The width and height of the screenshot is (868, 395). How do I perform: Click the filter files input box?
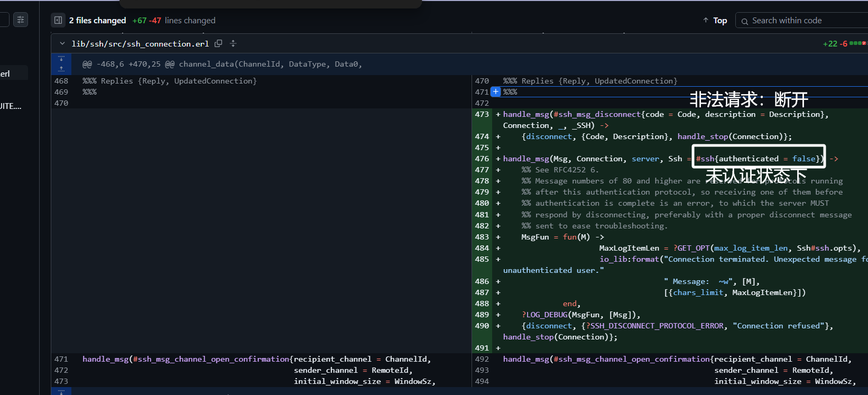4,20
